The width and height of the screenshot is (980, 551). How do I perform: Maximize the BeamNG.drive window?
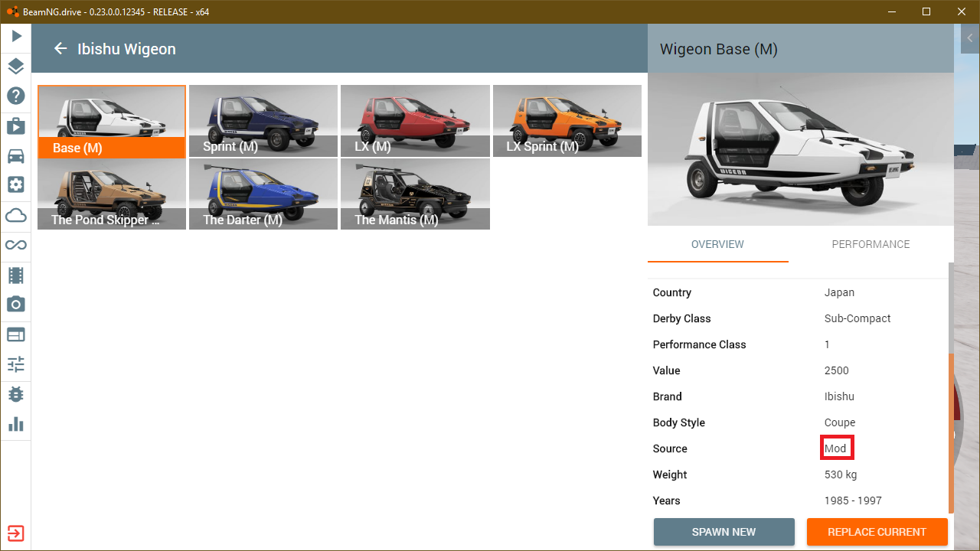click(x=926, y=11)
